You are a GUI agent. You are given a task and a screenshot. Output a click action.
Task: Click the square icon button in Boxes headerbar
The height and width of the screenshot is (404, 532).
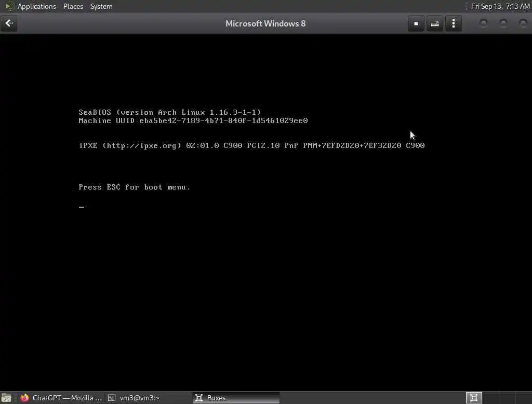pyautogui.click(x=416, y=23)
